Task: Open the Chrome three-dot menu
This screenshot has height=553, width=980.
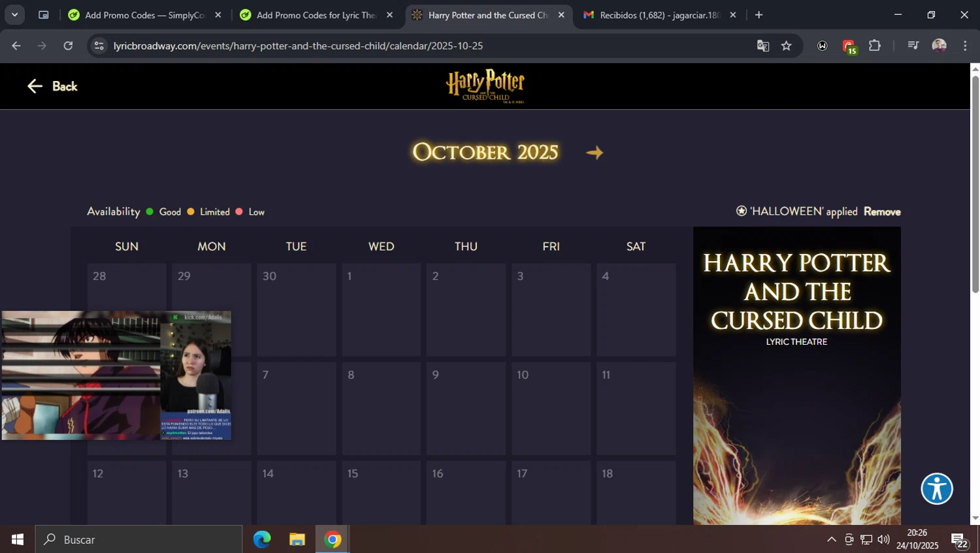Action: 965,46
